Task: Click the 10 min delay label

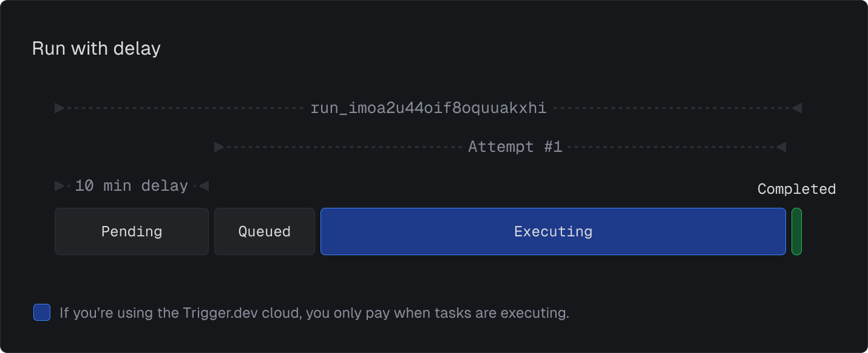Action: tap(132, 186)
